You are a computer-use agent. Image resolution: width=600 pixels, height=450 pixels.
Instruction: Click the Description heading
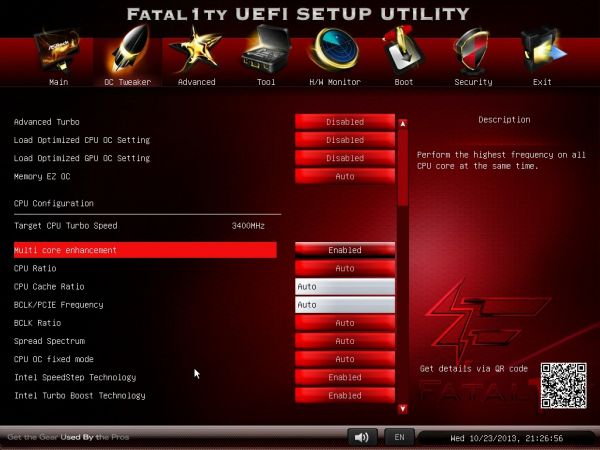pos(504,120)
